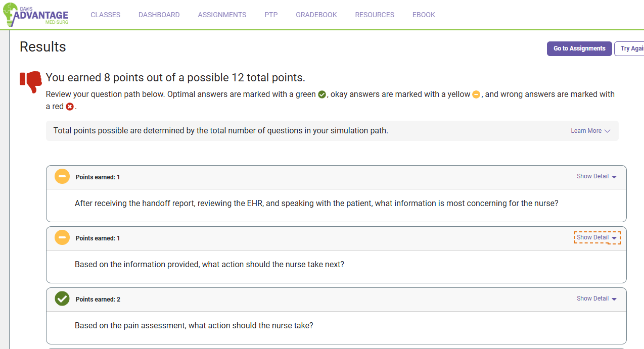Expand Show Detail for the pain assessment question
Viewport: 644px width, 349px height.
[596, 298]
